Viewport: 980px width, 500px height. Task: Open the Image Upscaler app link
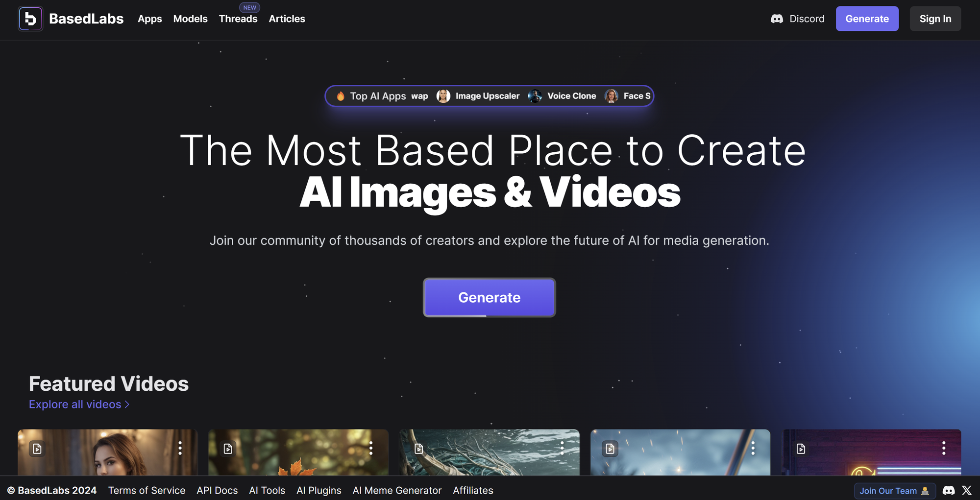coord(487,96)
